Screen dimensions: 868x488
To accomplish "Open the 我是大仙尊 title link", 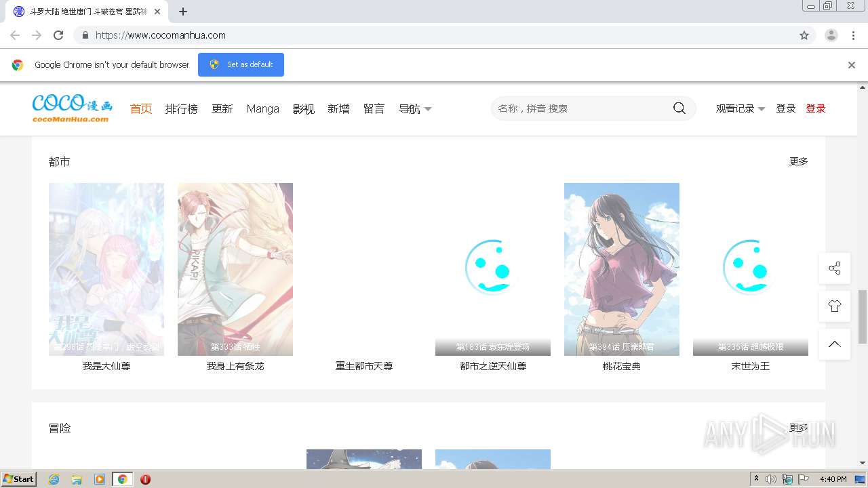I will click(106, 366).
